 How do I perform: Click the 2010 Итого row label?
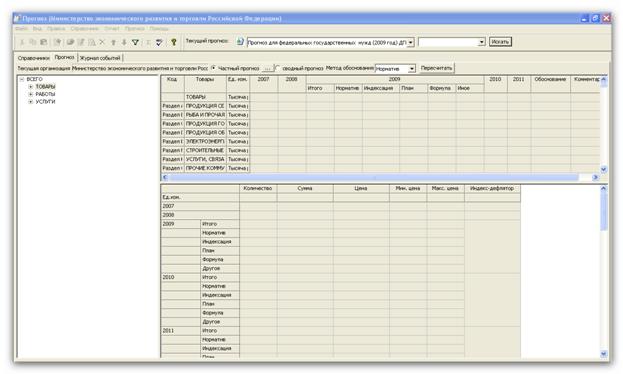(220, 277)
